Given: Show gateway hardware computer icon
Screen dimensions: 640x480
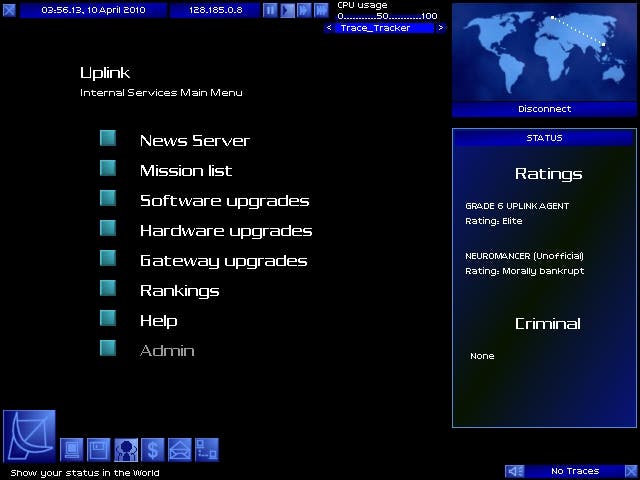Looking at the screenshot, I should [72, 450].
